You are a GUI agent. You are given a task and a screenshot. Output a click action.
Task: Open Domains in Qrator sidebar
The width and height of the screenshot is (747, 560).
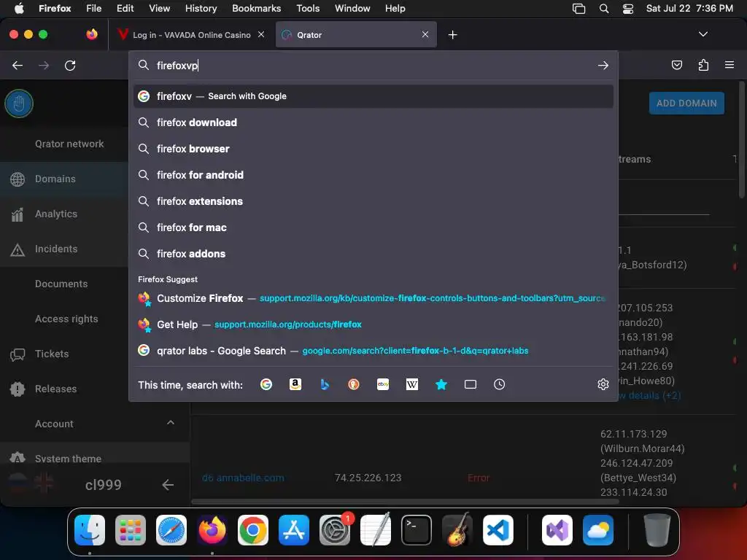click(x=64, y=179)
